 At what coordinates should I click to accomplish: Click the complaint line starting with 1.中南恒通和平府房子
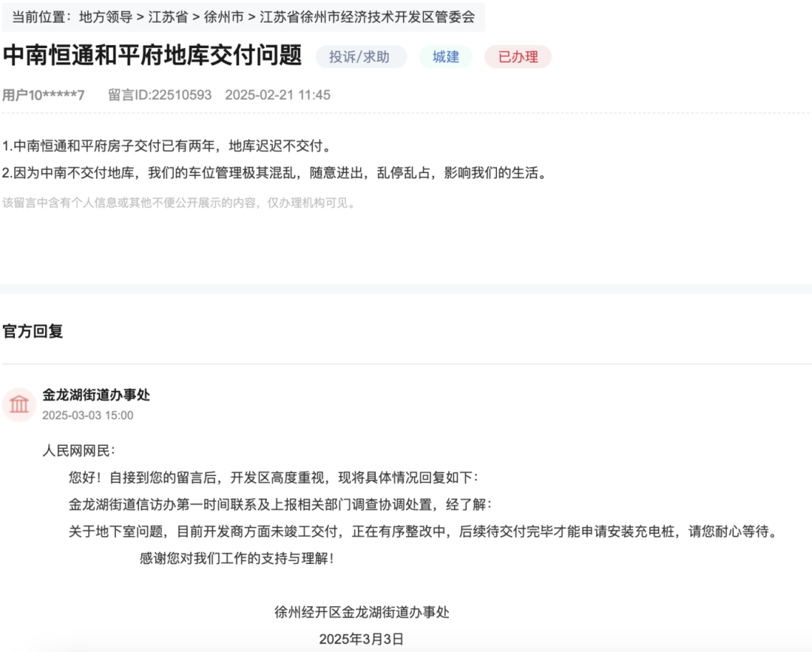(167, 146)
